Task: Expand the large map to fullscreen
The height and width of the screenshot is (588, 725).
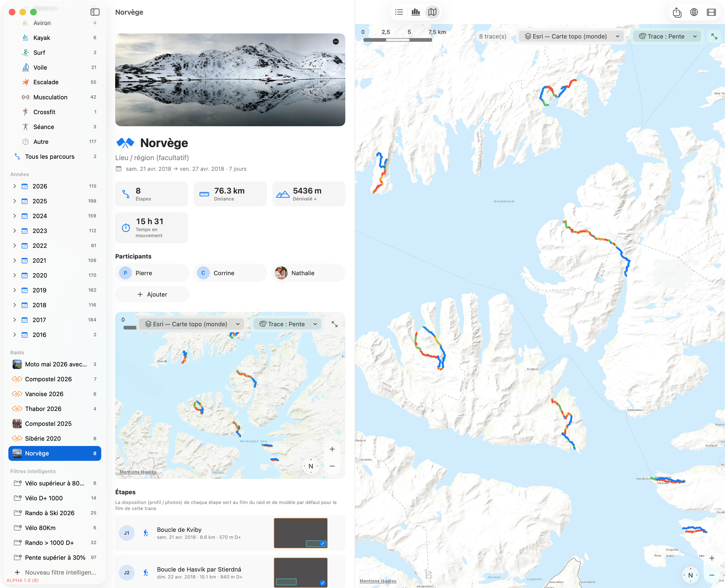Action: (x=714, y=37)
